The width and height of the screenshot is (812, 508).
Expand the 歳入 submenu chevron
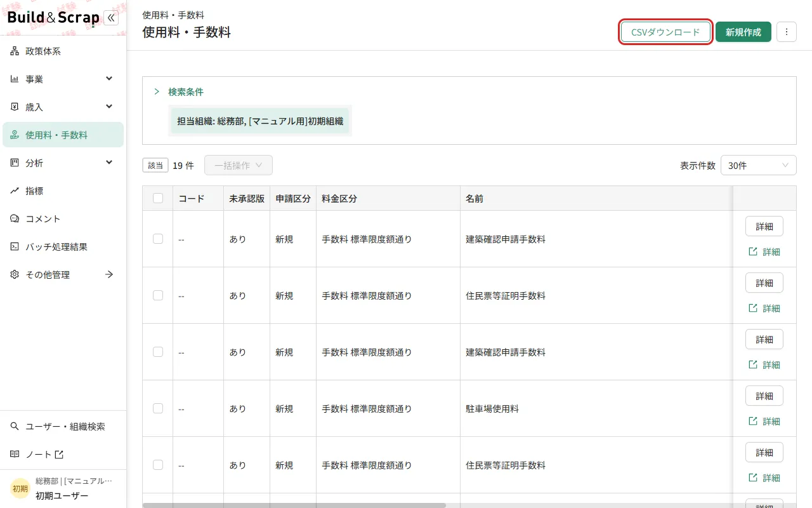click(x=109, y=107)
